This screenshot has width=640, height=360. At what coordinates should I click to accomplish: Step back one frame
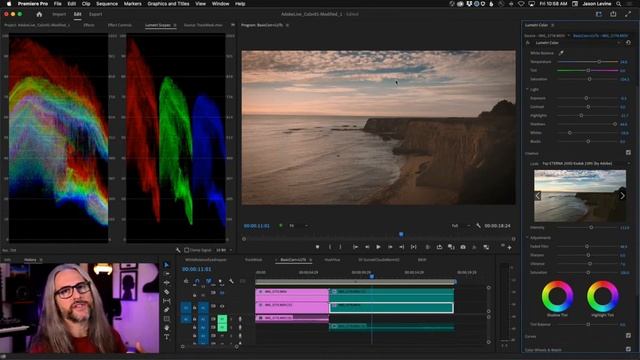pos(367,247)
